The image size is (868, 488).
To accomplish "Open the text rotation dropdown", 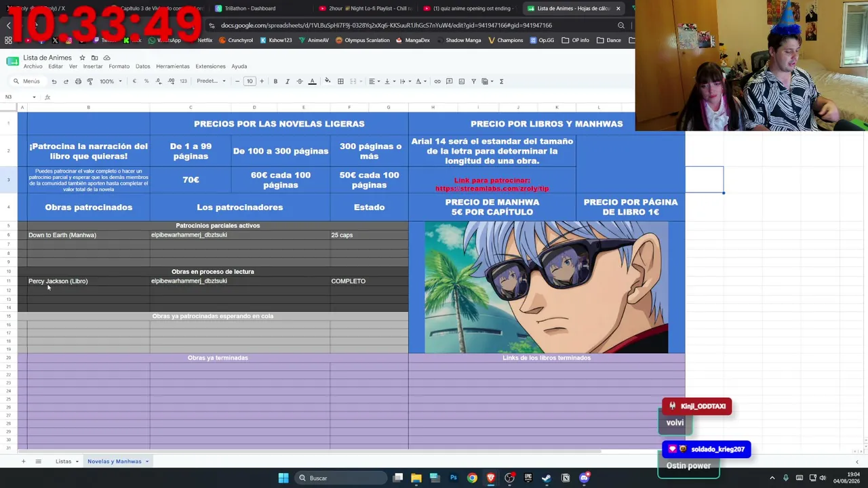I will 420,81.
